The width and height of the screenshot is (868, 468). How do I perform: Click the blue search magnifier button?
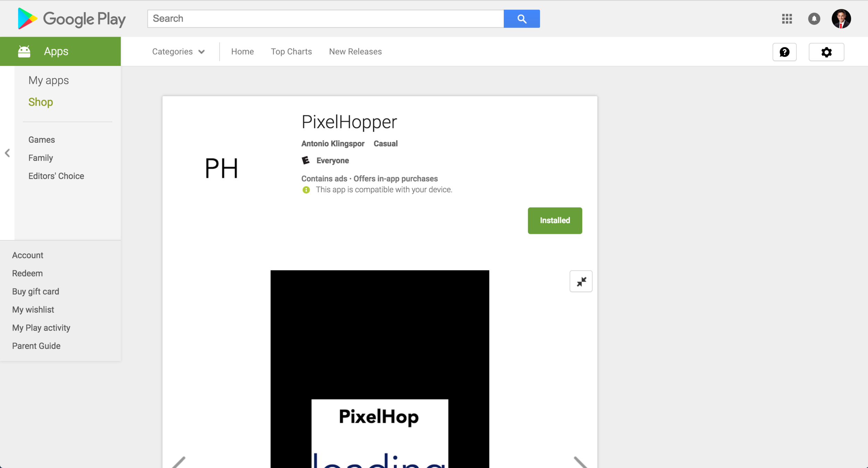(x=521, y=19)
